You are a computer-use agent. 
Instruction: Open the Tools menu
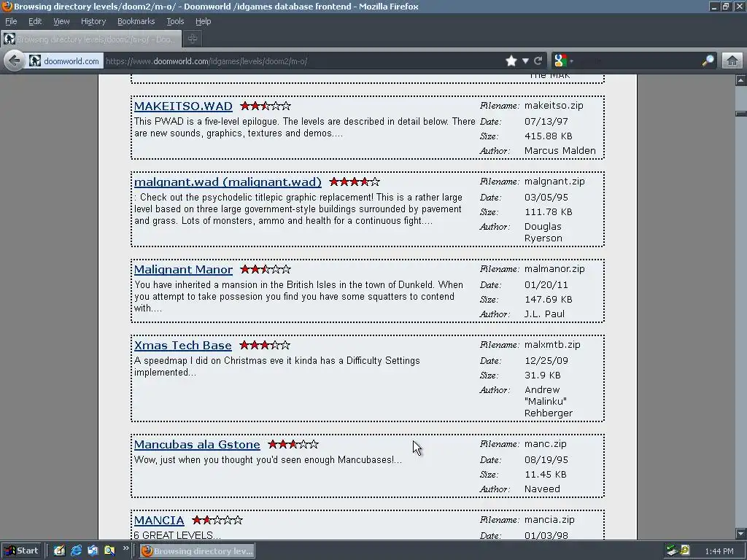click(175, 21)
